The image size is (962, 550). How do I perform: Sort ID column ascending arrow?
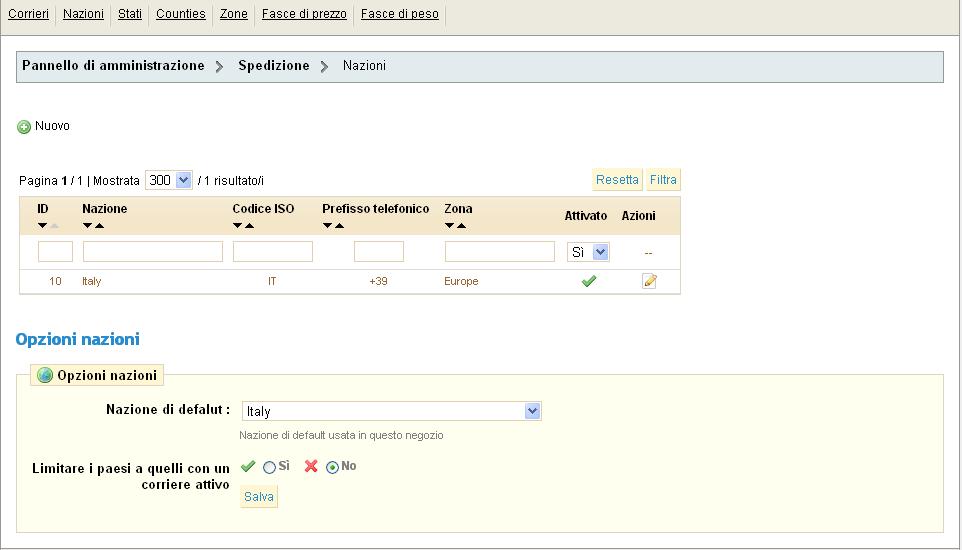pyautogui.click(x=54, y=225)
